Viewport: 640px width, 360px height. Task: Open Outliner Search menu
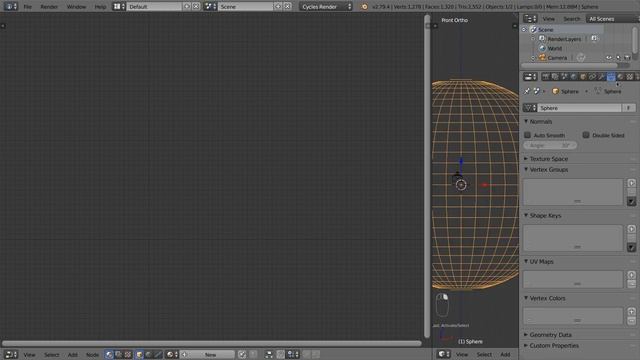571,19
